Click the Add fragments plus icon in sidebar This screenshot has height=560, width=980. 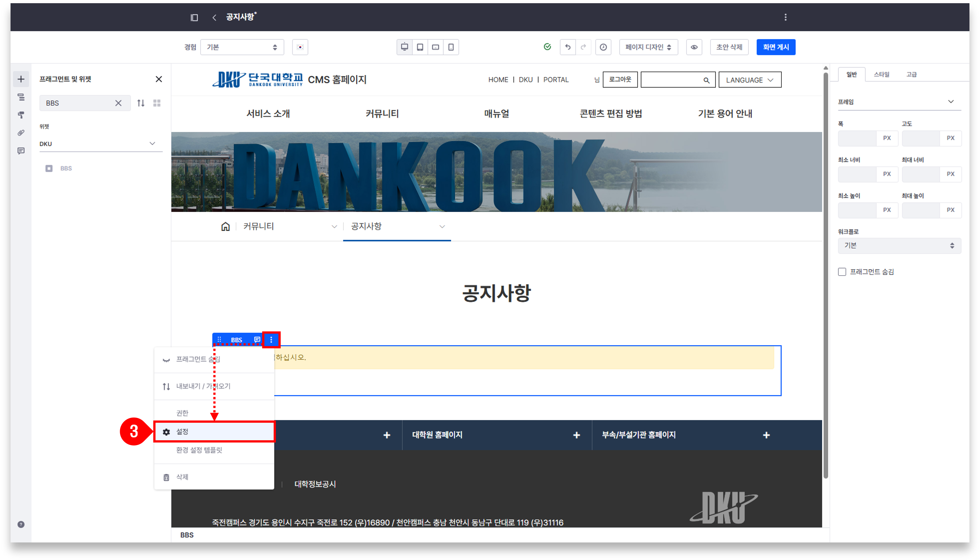click(x=21, y=79)
